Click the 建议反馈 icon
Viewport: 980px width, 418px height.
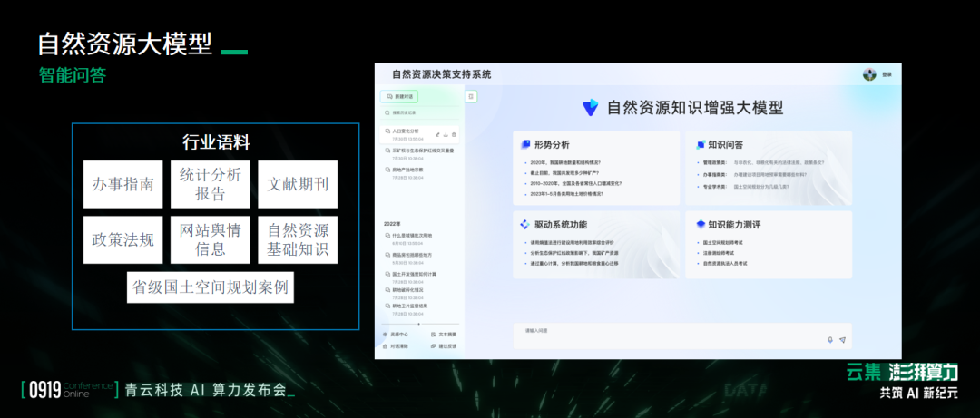(433, 345)
